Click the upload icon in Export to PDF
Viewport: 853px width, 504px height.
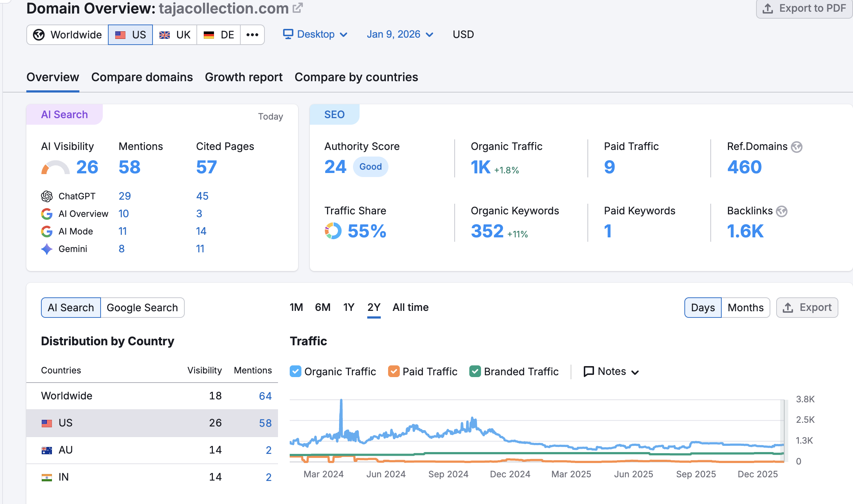(768, 8)
